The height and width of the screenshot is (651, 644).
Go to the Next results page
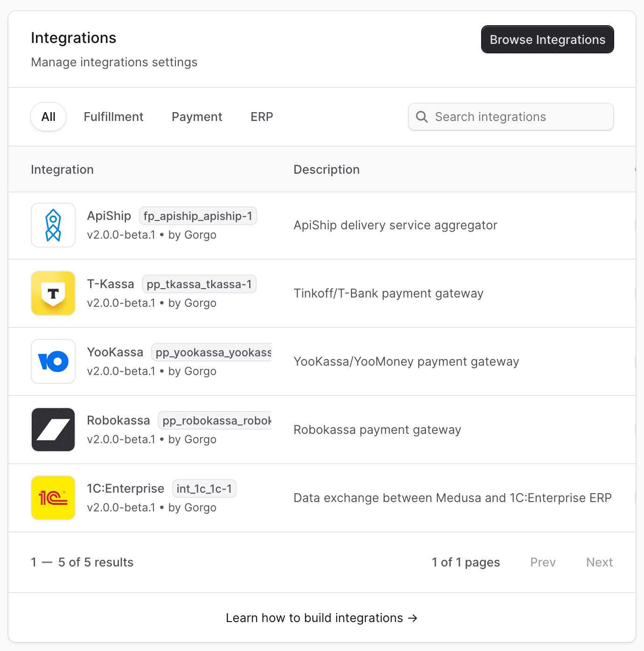[x=599, y=562]
